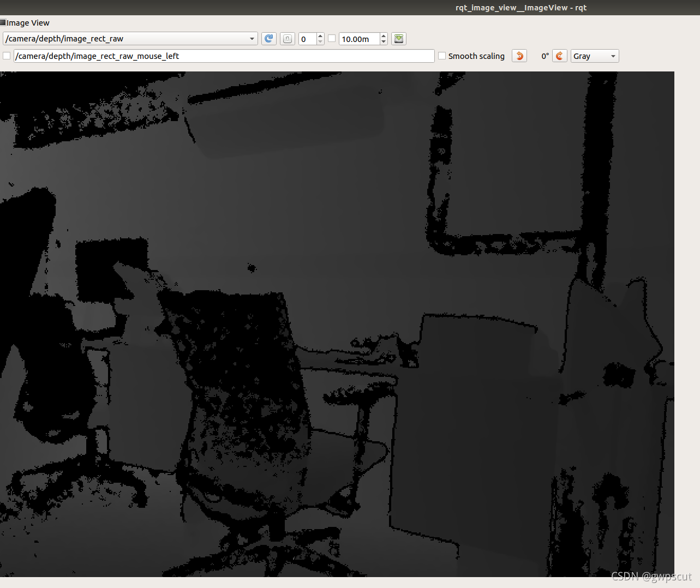Rotate image right with clockwise arrow
Screen dimensions: 700x588
[x=560, y=56]
